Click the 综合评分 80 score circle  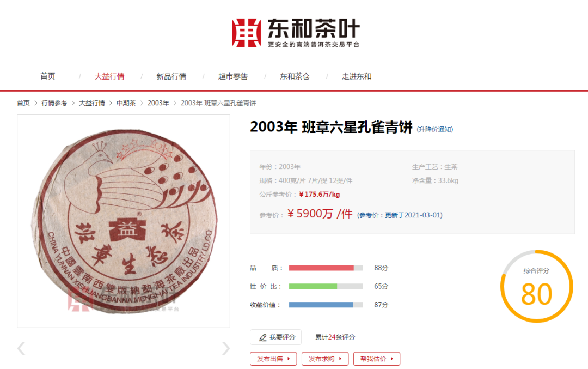point(537,286)
